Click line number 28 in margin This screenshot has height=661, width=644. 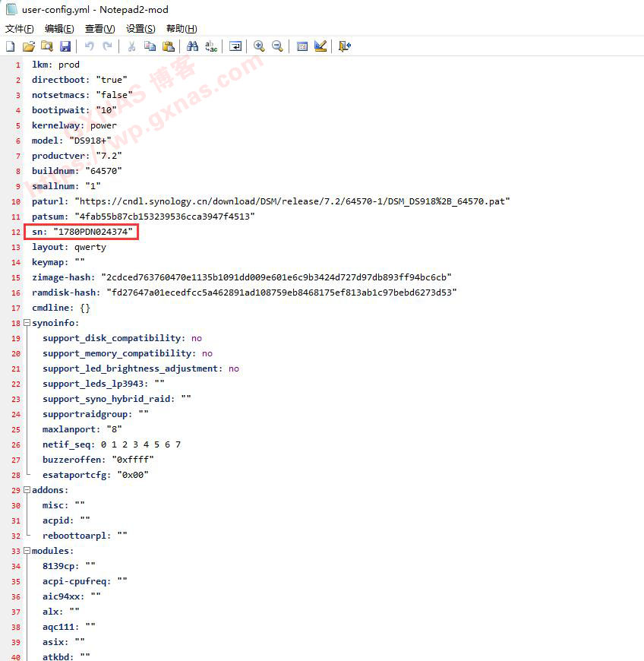pyautogui.click(x=16, y=475)
